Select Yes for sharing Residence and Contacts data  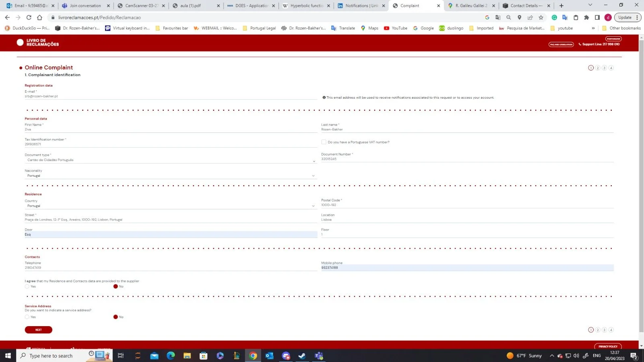click(x=27, y=287)
